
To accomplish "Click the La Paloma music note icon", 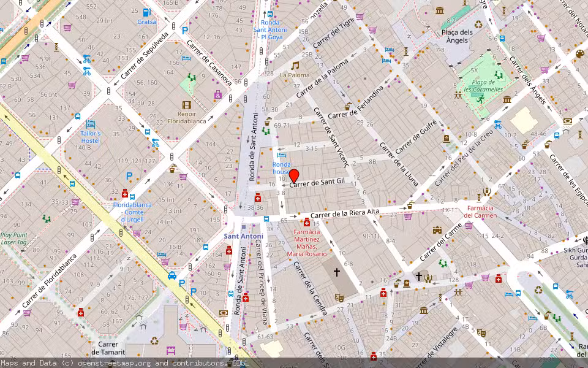I will pos(295,66).
